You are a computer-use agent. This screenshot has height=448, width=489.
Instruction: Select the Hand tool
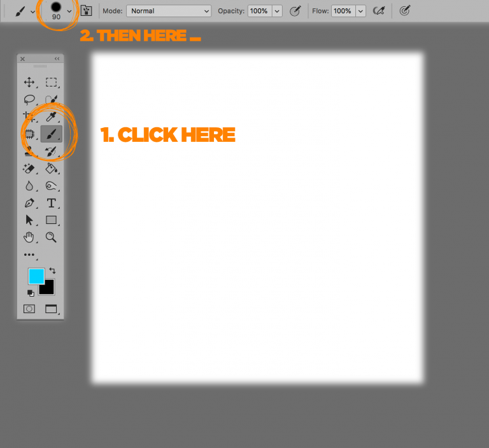pos(29,237)
